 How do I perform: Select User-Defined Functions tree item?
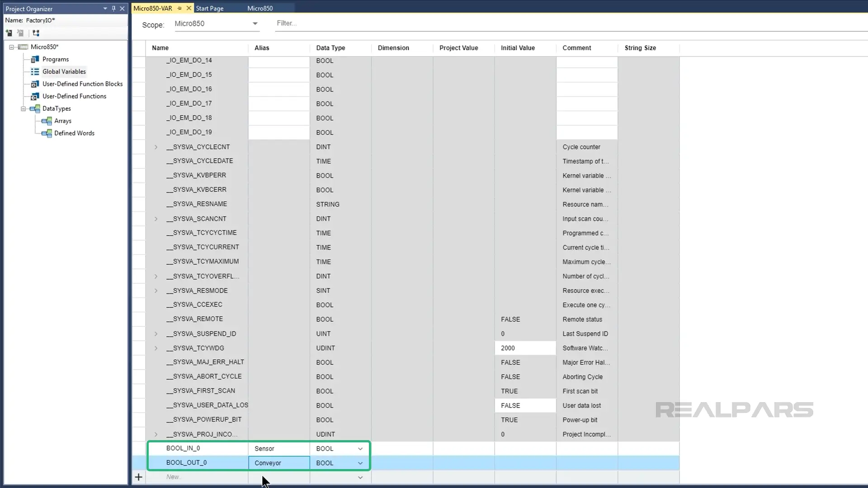74,96
